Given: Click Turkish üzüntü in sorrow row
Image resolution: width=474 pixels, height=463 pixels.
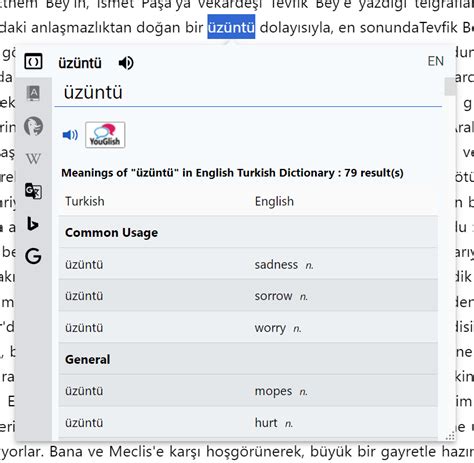Looking at the screenshot, I should (x=84, y=296).
